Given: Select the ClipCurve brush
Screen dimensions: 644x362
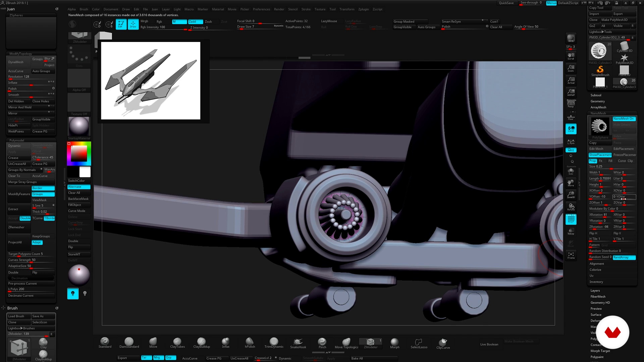Looking at the screenshot, I should point(443,343).
